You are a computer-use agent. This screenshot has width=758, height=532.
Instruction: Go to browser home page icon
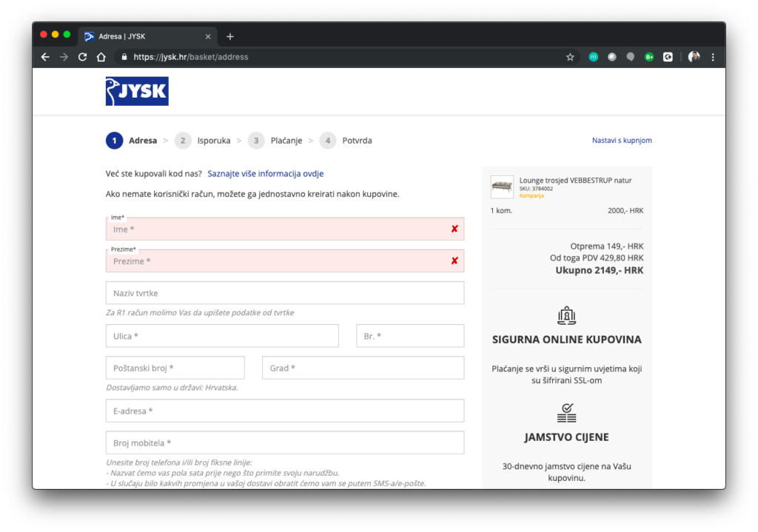point(101,57)
